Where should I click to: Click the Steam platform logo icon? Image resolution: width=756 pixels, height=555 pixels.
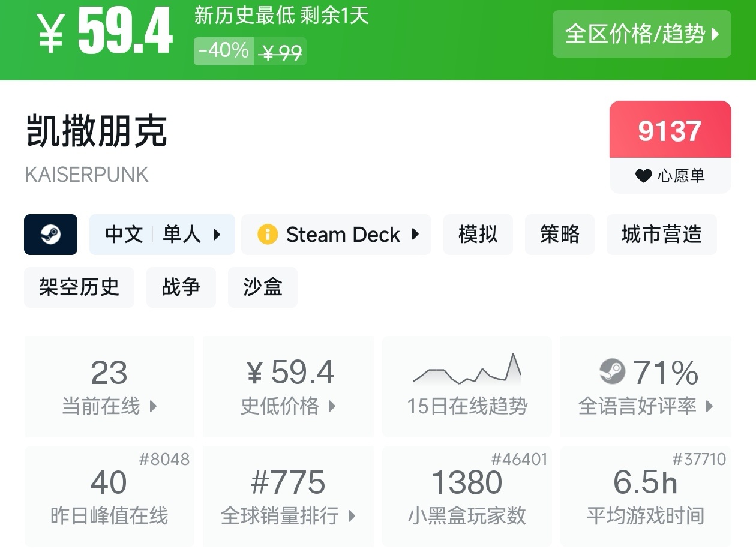pos(50,235)
